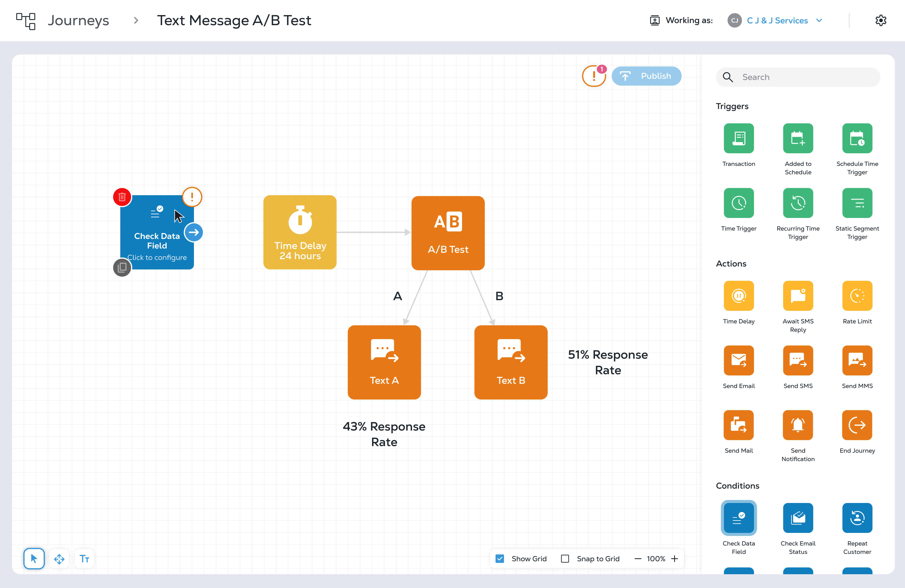Select the text annotation tool
Screen dimensions: 905x588
point(84,559)
